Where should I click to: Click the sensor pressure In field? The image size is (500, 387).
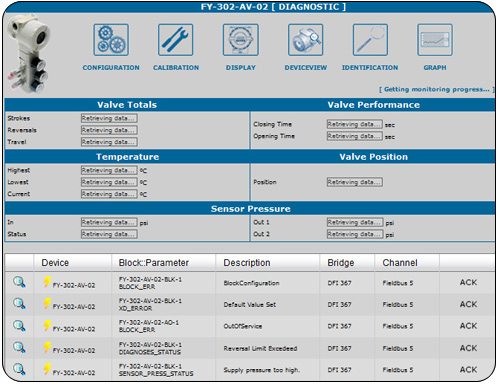click(109, 222)
